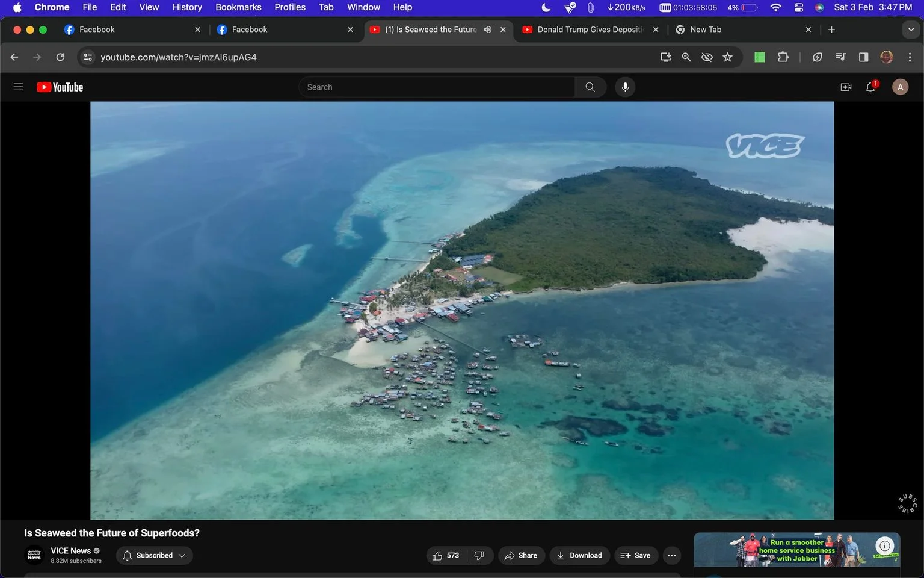The image size is (924, 578).
Task: Click the Download button
Action: click(579, 555)
